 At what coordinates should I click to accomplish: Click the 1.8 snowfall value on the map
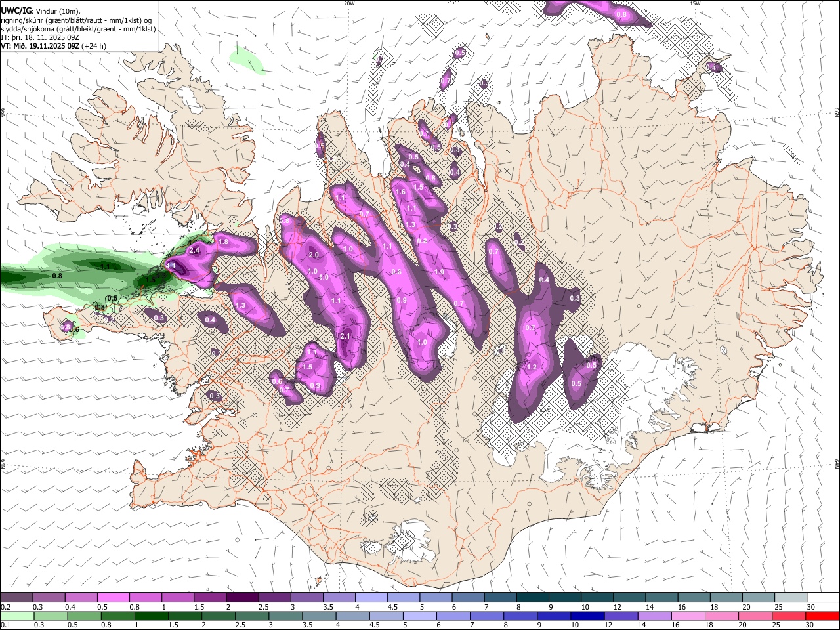pos(223,241)
